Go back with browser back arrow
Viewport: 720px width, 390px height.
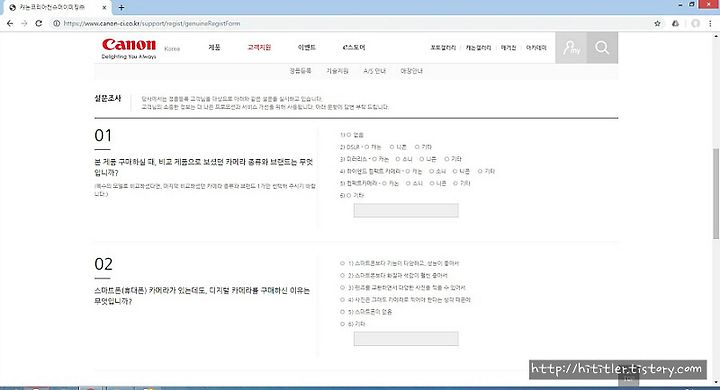click(10, 23)
